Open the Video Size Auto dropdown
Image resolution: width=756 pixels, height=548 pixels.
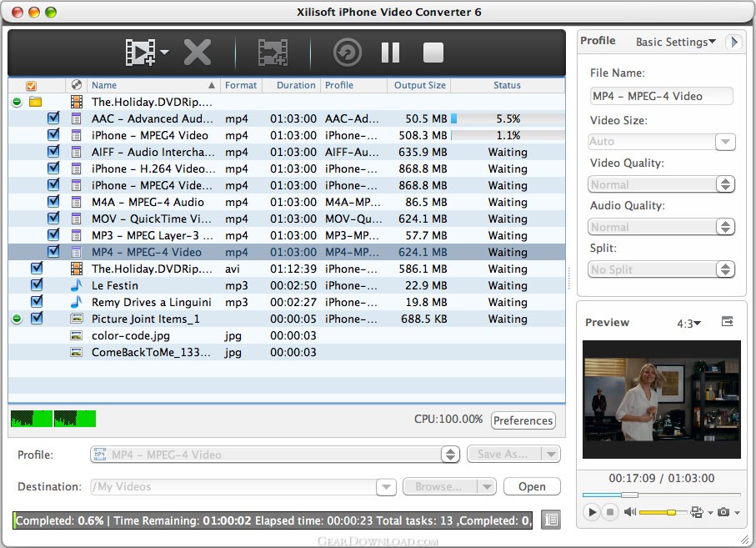[x=725, y=142]
